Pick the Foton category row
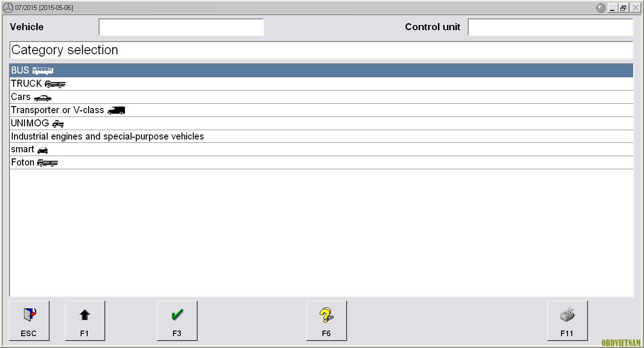644x348 pixels. [321, 163]
